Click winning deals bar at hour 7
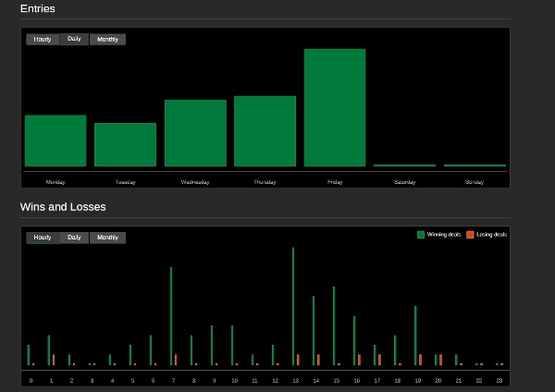The height and width of the screenshot is (392, 555). click(171, 316)
